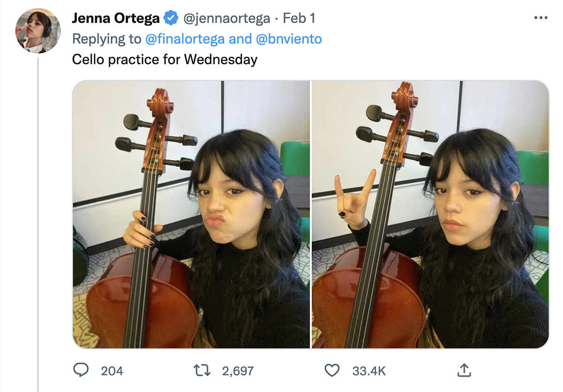Screen dimensions: 563x392
Task: Click the 2,697 retweets count
Action: click(237, 371)
